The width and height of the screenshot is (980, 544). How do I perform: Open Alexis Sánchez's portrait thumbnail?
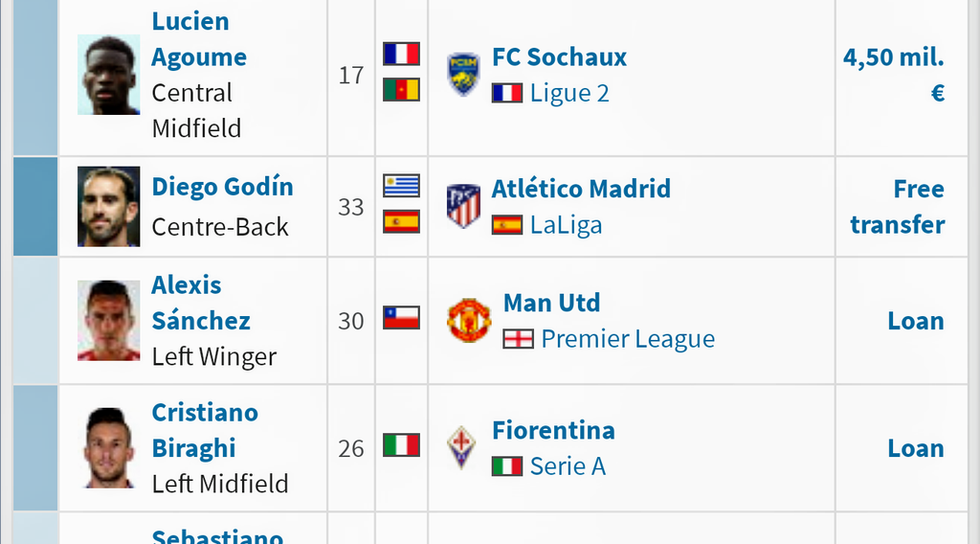click(109, 320)
